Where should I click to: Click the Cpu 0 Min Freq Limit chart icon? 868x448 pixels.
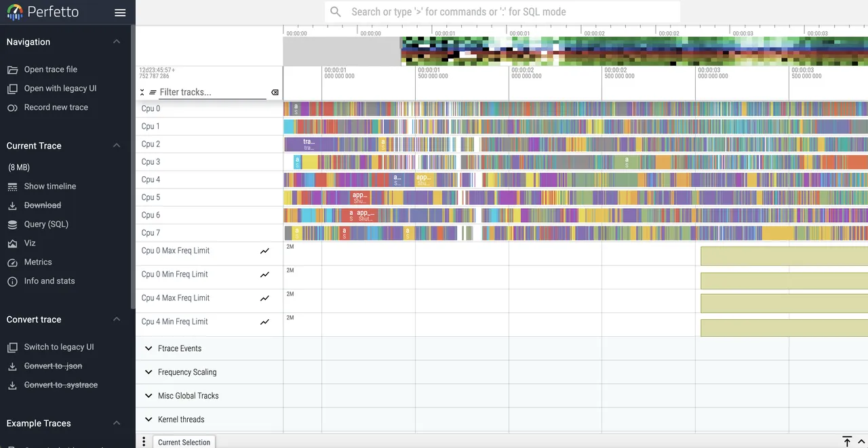coord(264,274)
